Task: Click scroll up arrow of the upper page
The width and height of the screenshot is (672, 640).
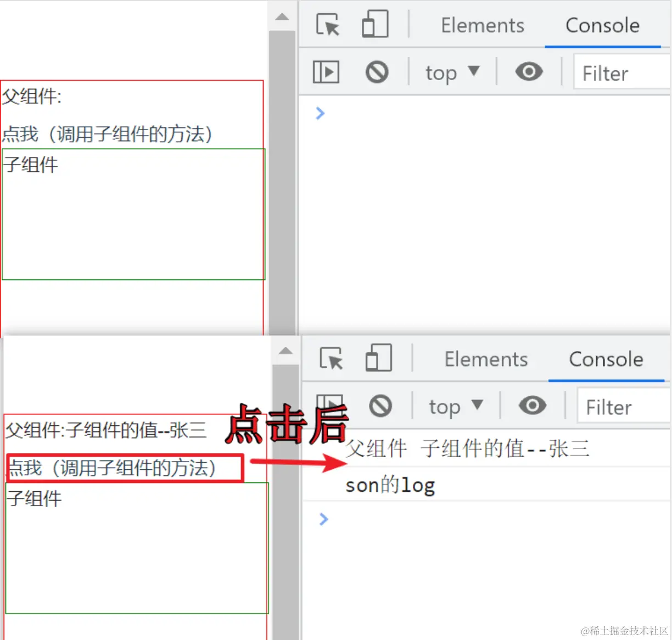Action: tap(282, 17)
